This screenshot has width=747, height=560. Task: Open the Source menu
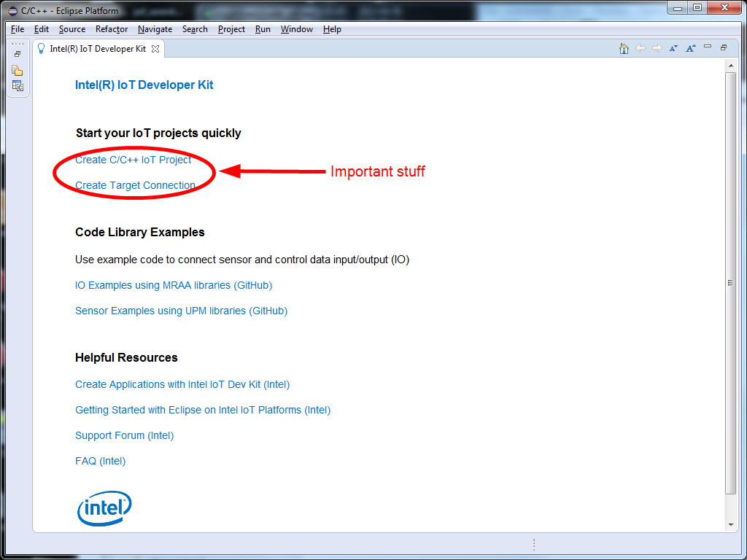(72, 29)
